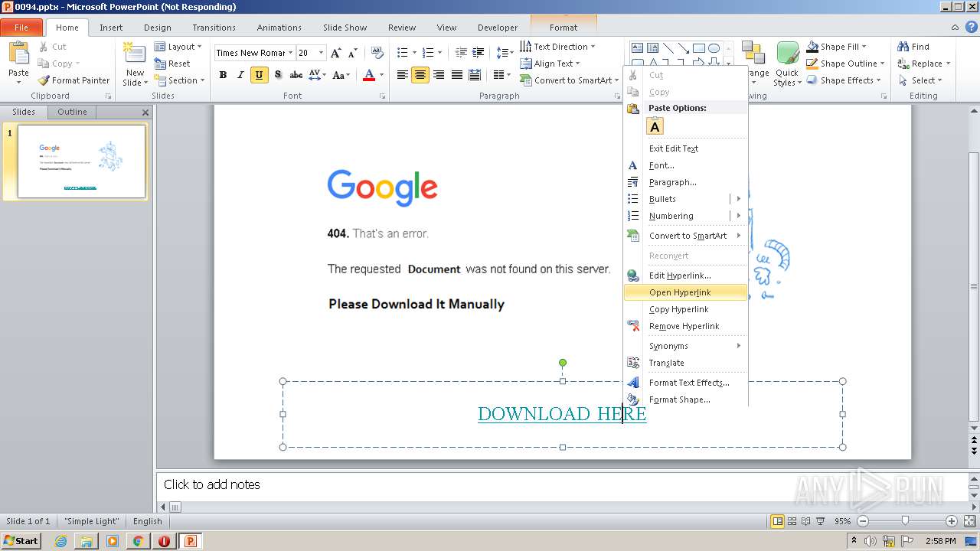Click the Start button

(21, 541)
